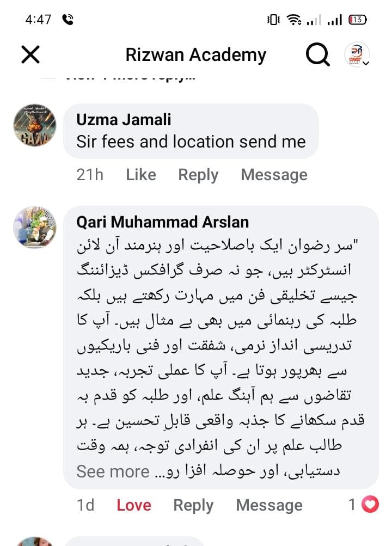Open Qari Muhammad Arslan's profile picture
The image size is (392, 546).
click(34, 227)
